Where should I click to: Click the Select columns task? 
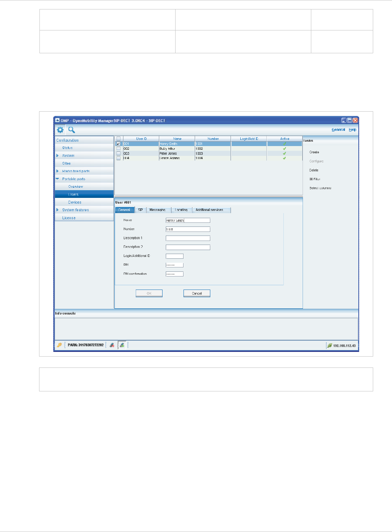click(320, 188)
